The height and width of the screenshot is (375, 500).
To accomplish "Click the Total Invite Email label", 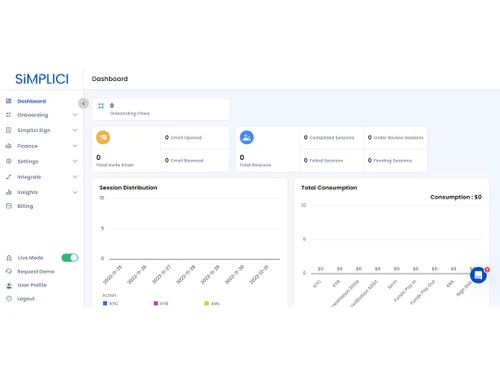I will [115, 165].
